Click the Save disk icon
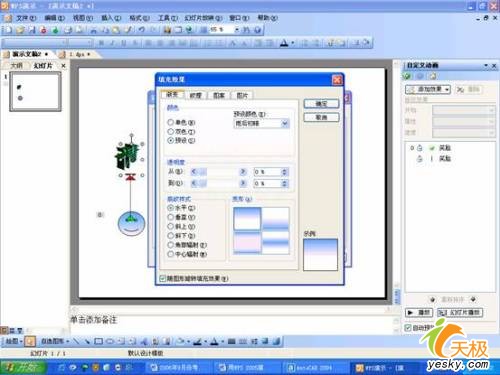This screenshot has width=500, height=375. pos(32,30)
